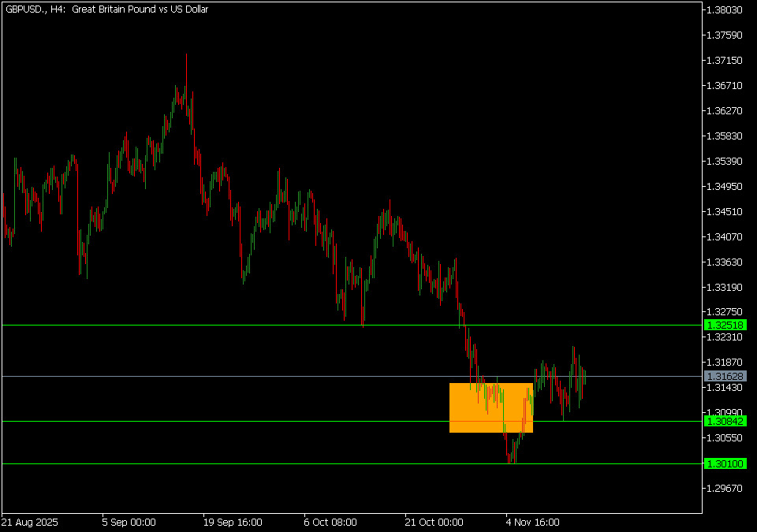Click the 1.34070 price scale value
The width and height of the screenshot is (757, 532).
coord(725,237)
